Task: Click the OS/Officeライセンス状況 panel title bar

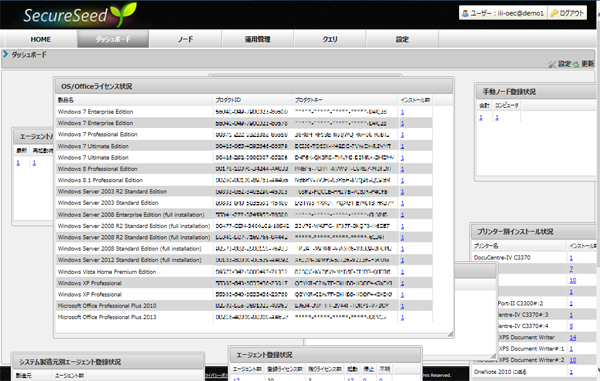Action: pos(254,86)
